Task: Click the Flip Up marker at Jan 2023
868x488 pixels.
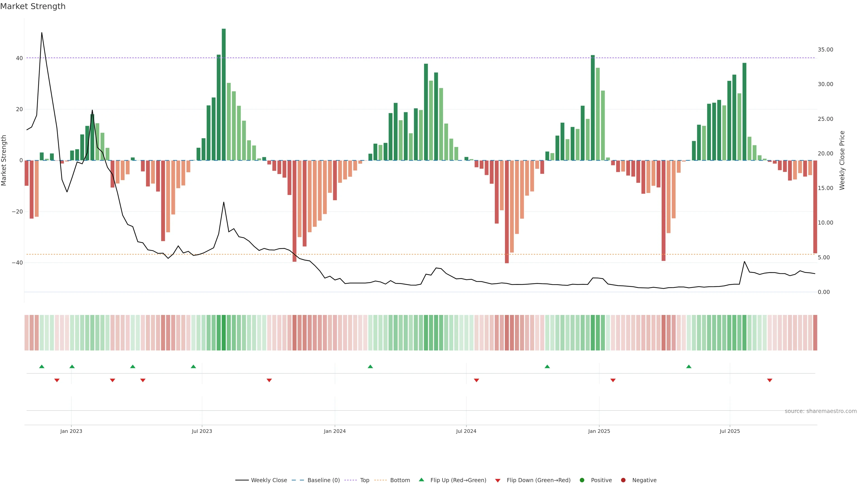Action: coord(72,366)
